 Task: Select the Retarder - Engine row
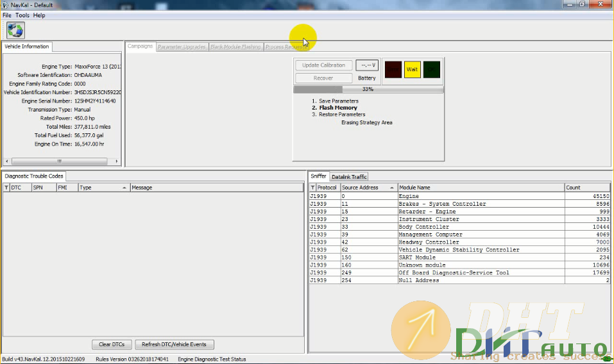tap(460, 211)
